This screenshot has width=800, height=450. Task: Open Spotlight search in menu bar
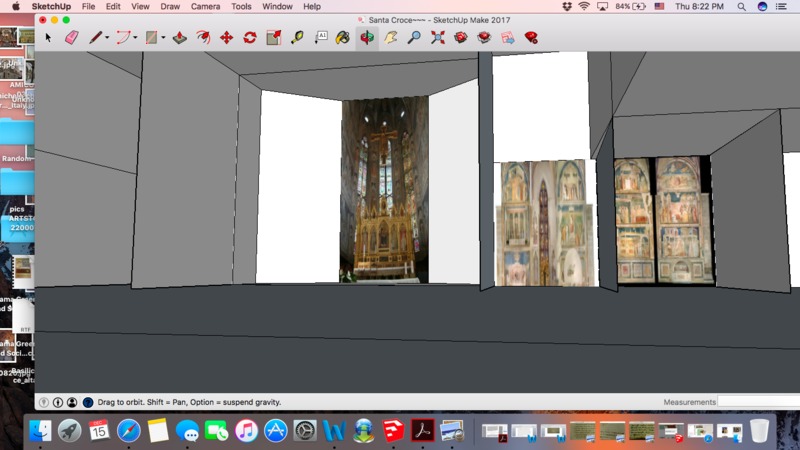click(x=741, y=6)
